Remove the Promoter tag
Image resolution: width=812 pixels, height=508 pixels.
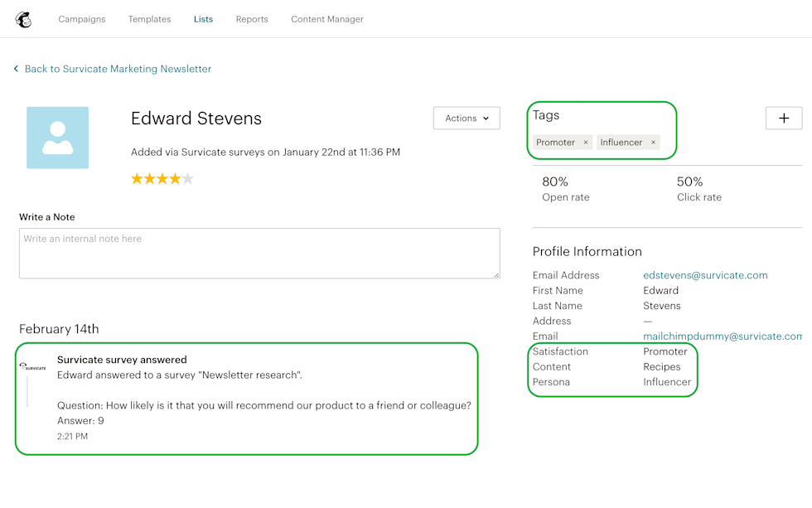point(586,143)
